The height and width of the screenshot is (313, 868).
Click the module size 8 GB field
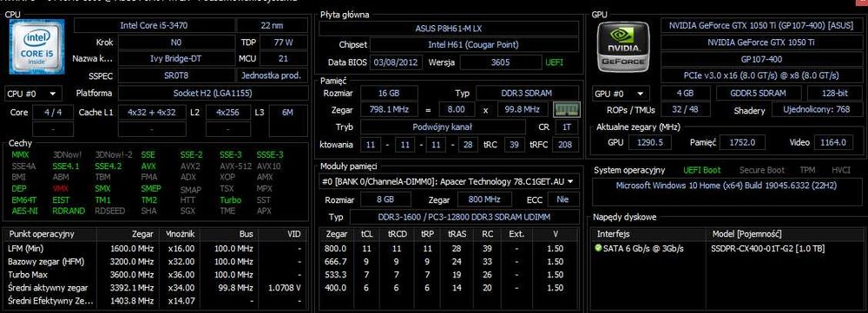pos(385,199)
